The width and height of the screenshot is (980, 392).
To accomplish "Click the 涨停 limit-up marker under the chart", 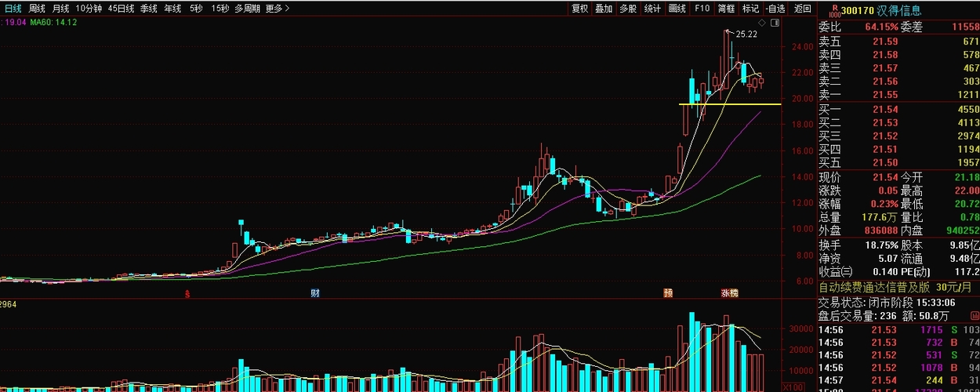I will click(729, 293).
